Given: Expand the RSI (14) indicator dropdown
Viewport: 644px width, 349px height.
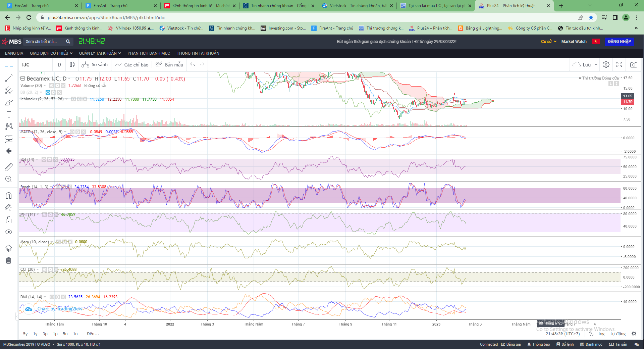Looking at the screenshot, I should click(38, 159).
